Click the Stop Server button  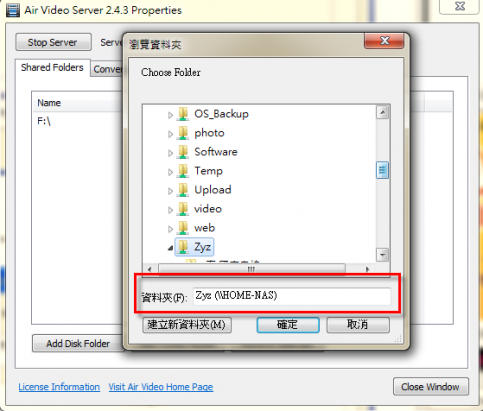pyautogui.click(x=53, y=42)
